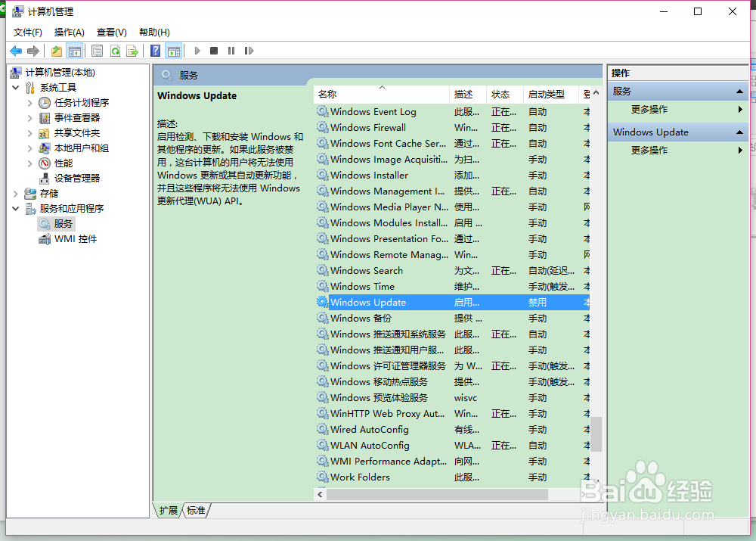Collapse the Windows Update actions section

739,132
